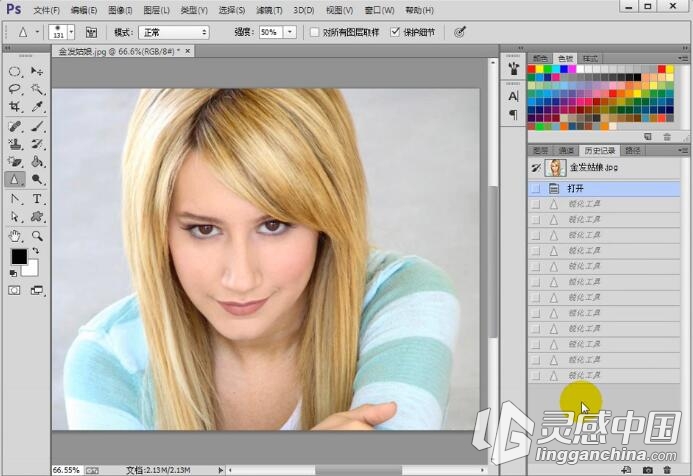This screenshot has width=693, height=476.
Task: Select the Brush tool in toolbox
Action: [37, 127]
